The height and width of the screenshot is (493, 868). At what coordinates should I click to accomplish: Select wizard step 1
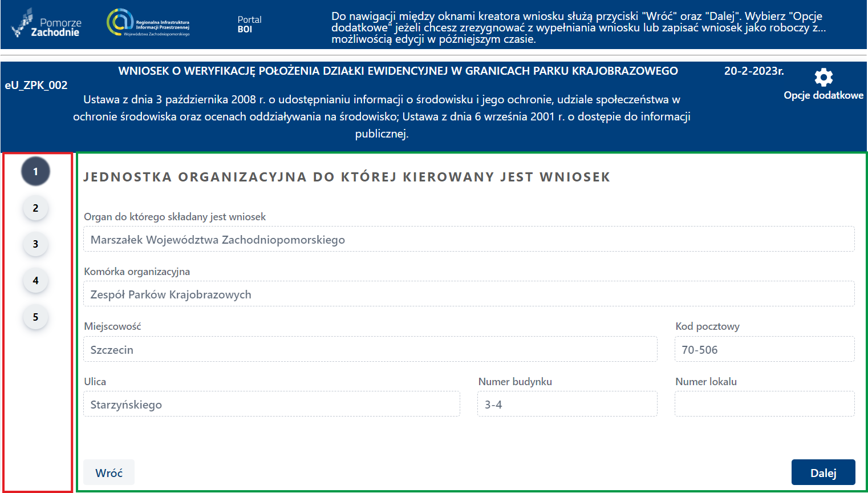tap(35, 171)
